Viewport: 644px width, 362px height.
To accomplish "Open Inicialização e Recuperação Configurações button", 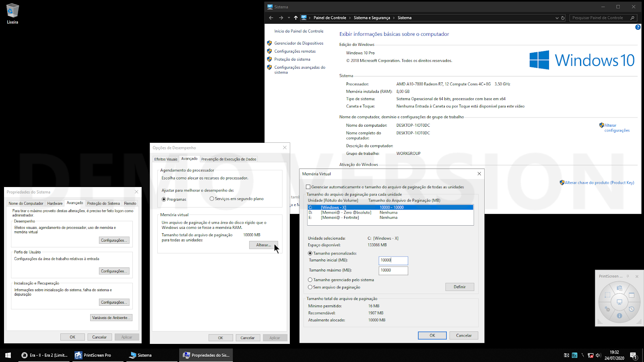I will [x=114, y=302].
